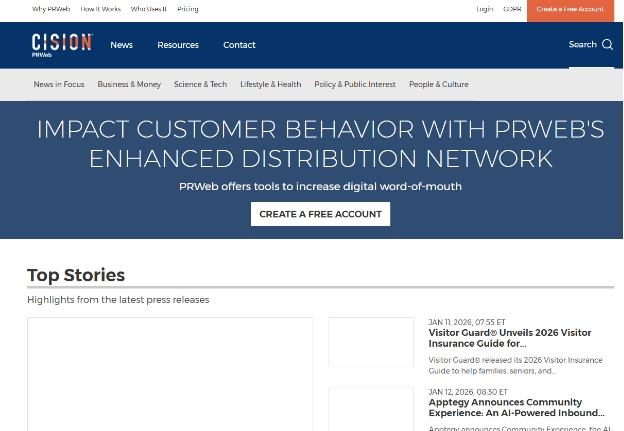Viewport: 624px width, 431px height.
Task: Open the Visitor Guard insurance guide headline
Action: pyautogui.click(x=510, y=338)
